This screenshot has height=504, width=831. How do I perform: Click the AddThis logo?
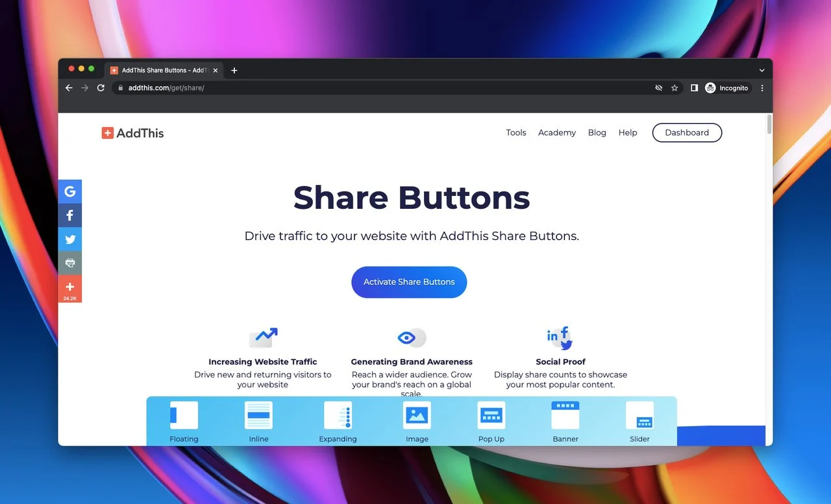click(132, 133)
